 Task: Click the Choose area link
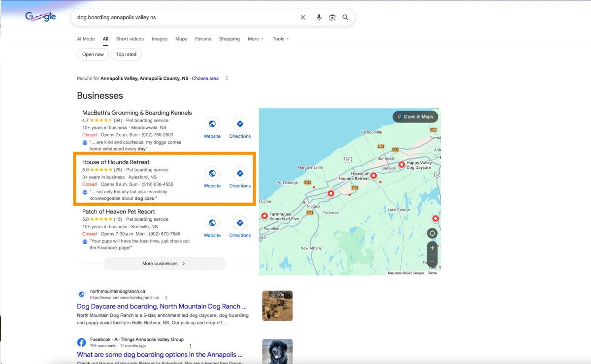pyautogui.click(x=205, y=78)
